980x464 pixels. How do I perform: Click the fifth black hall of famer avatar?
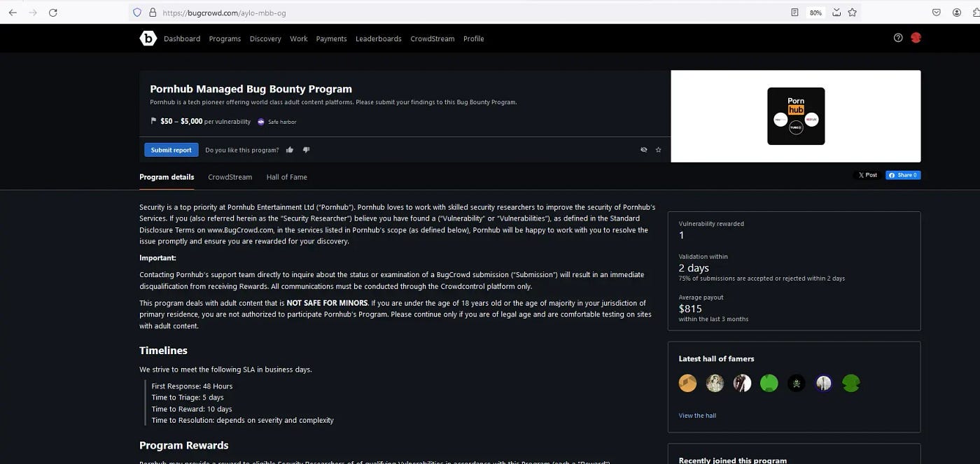[x=797, y=383]
